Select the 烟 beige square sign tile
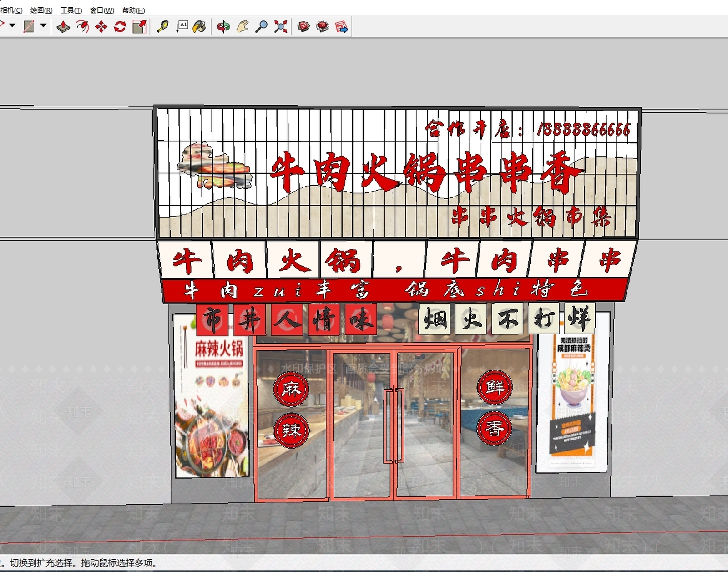The image size is (728, 572). tap(435, 319)
